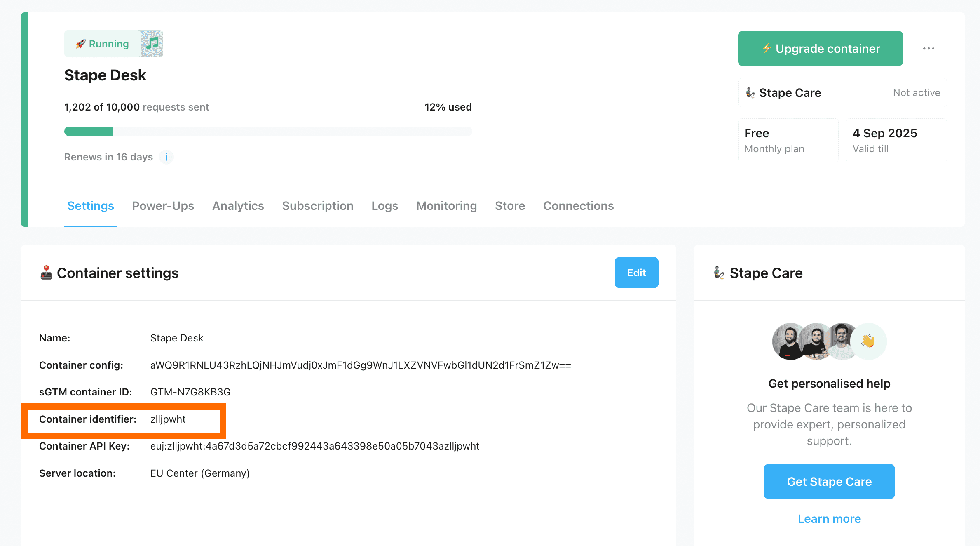Open the Store tab
The width and height of the screenshot is (980, 546).
click(510, 206)
